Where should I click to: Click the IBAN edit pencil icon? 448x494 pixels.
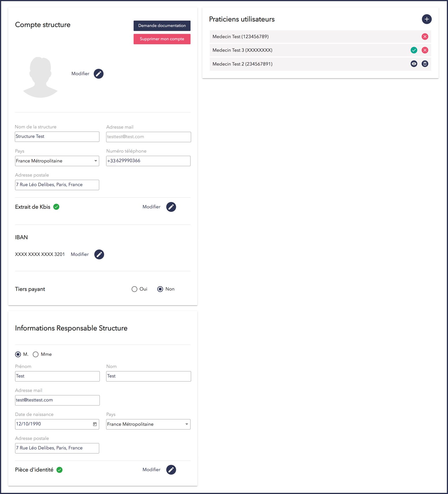tap(99, 254)
